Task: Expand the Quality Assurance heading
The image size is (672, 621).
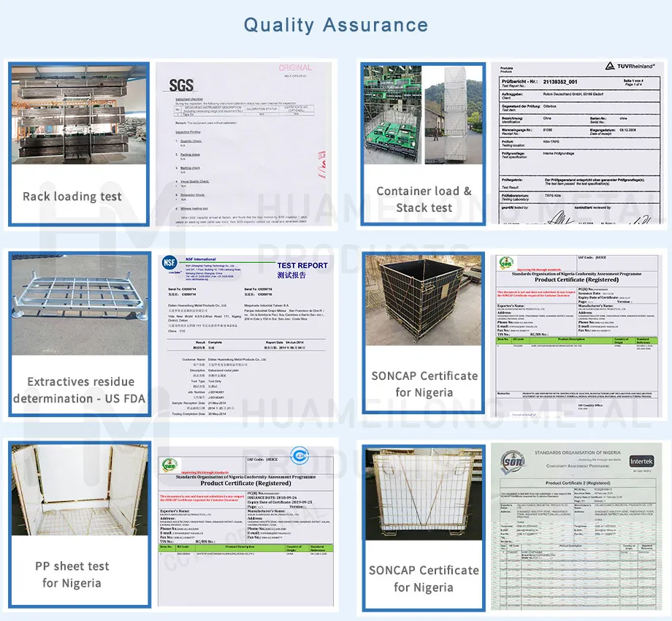Action: point(336,24)
